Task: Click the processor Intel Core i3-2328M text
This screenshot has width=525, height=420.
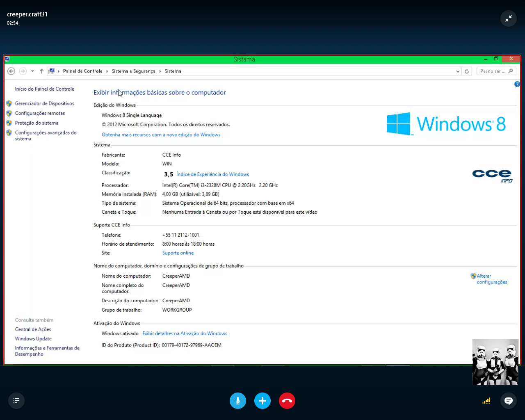Action: coord(220,185)
